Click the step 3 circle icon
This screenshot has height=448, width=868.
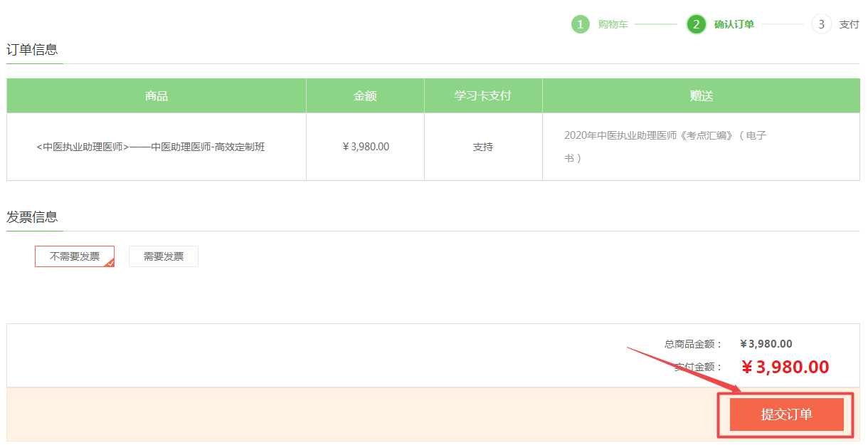821,24
